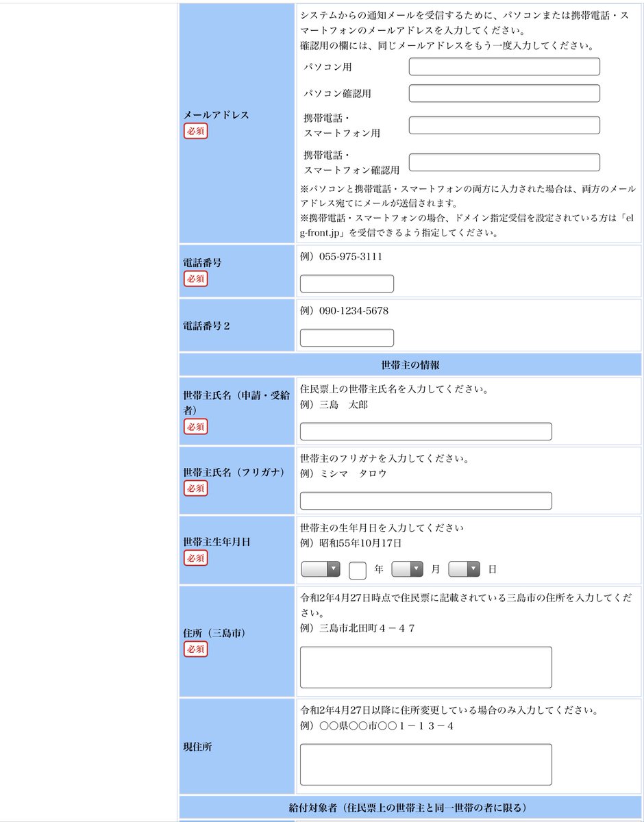This screenshot has width=644, height=822.
Task: Click the 携帯電話・スマートフォン確認用 confirmation field
Action: pyautogui.click(x=504, y=162)
